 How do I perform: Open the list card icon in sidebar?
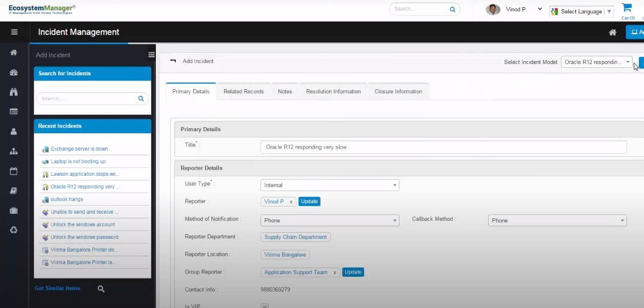pyautogui.click(x=14, y=111)
